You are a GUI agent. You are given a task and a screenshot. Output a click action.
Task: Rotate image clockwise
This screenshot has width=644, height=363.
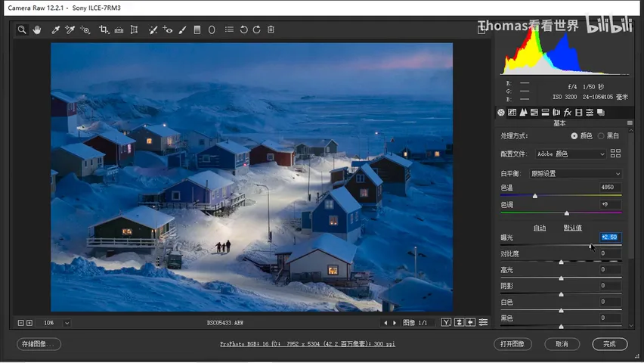pos(257,29)
